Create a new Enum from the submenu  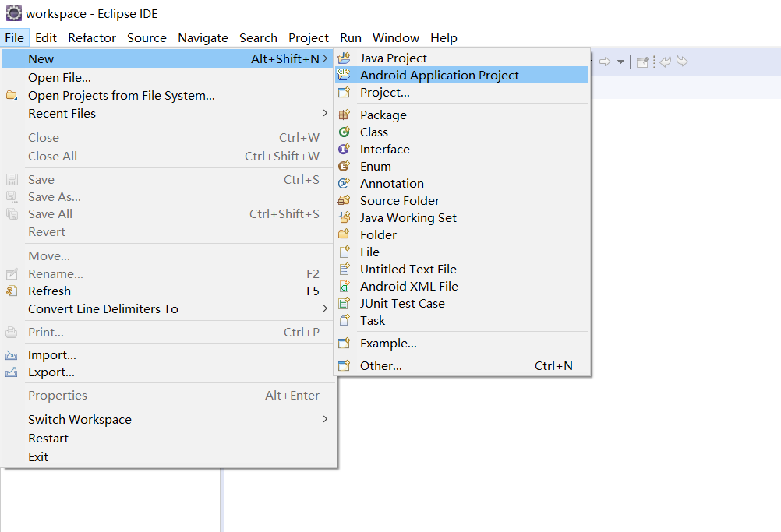[x=375, y=166]
